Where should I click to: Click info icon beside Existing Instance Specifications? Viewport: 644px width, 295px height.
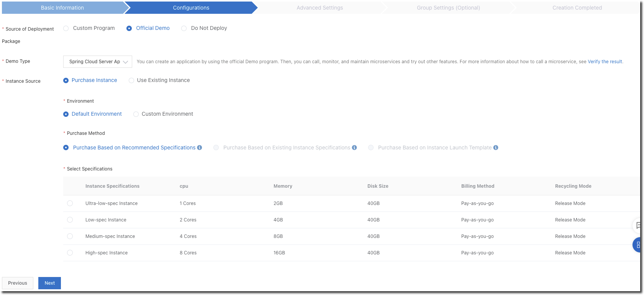coord(354,147)
